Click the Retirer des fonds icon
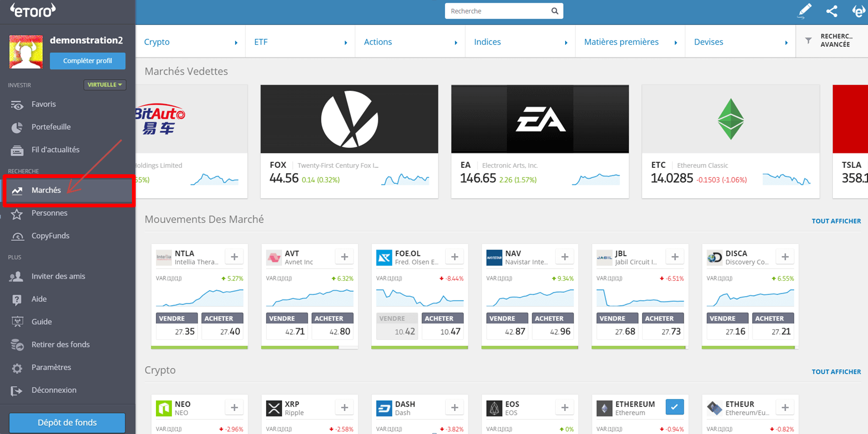This screenshot has height=434, width=868. 17,345
